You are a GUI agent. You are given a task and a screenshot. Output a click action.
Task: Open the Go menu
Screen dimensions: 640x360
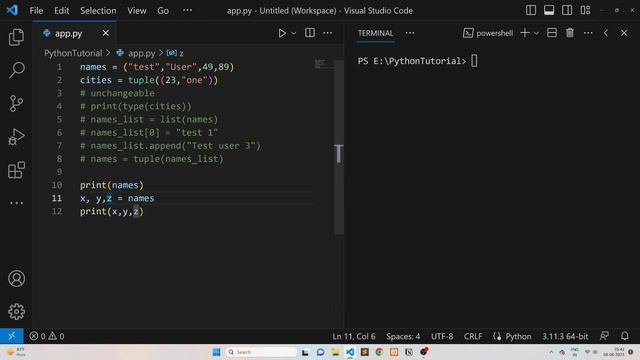point(163,11)
